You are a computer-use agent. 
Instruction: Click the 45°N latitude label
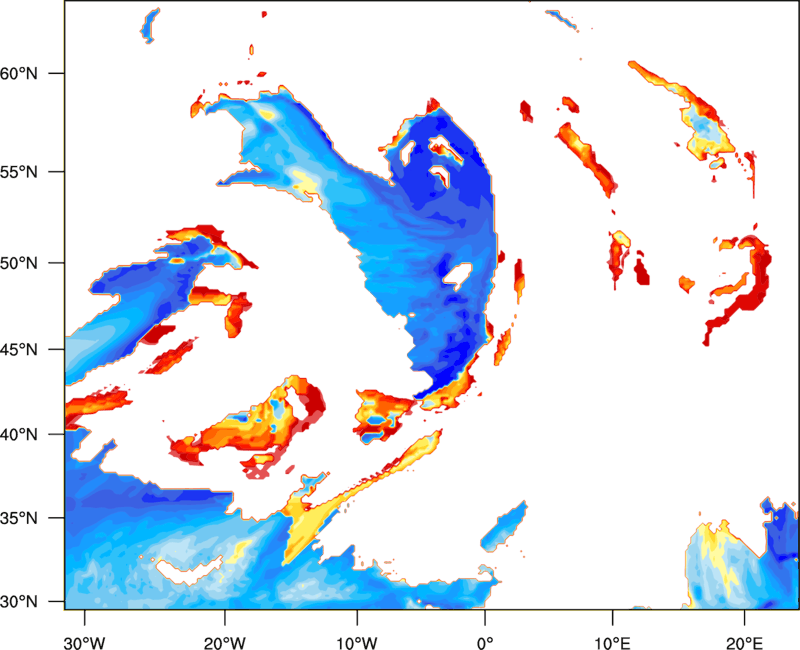(19, 349)
